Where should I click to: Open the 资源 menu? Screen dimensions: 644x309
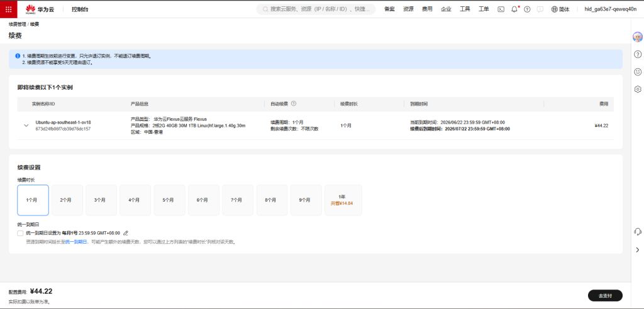tap(408, 9)
